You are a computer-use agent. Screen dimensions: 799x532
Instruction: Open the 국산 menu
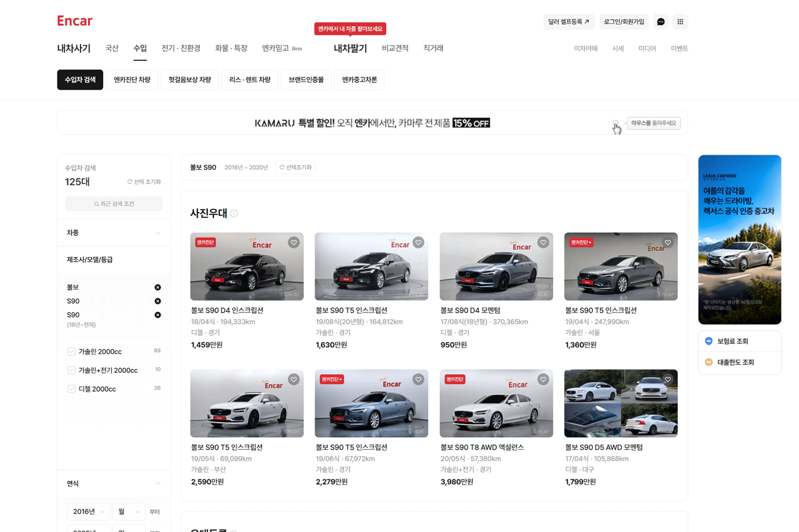(x=112, y=48)
